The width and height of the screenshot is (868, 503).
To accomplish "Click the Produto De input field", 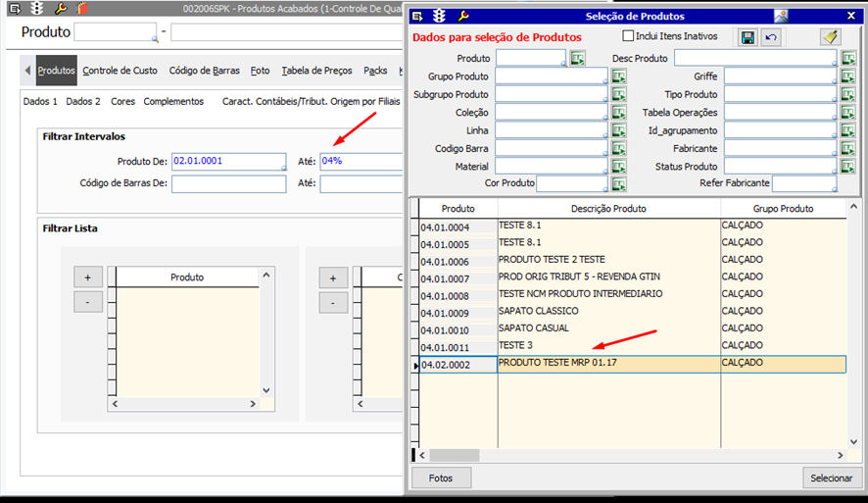I will 228,161.
